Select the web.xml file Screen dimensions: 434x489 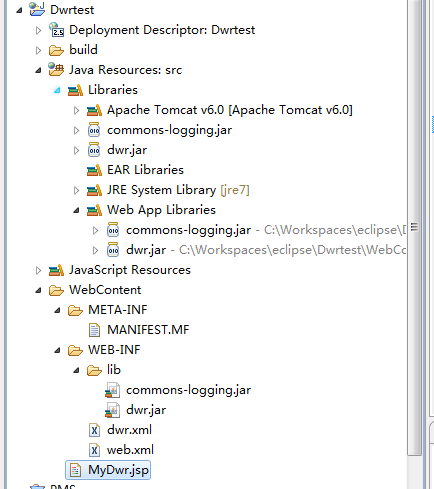[130, 450]
